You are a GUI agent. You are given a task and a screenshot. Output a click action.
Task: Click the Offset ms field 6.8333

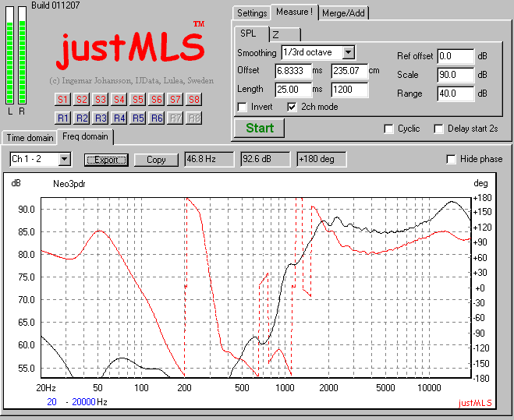pyautogui.click(x=293, y=71)
